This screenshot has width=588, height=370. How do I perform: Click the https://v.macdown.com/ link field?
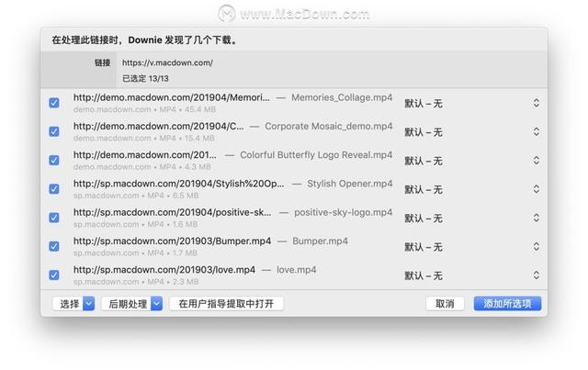click(167, 62)
